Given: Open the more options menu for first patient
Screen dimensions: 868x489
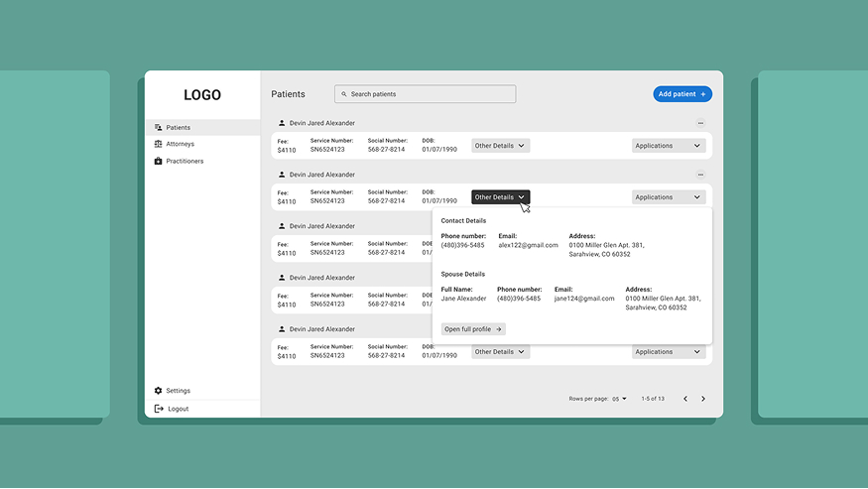Looking at the screenshot, I should pos(700,123).
